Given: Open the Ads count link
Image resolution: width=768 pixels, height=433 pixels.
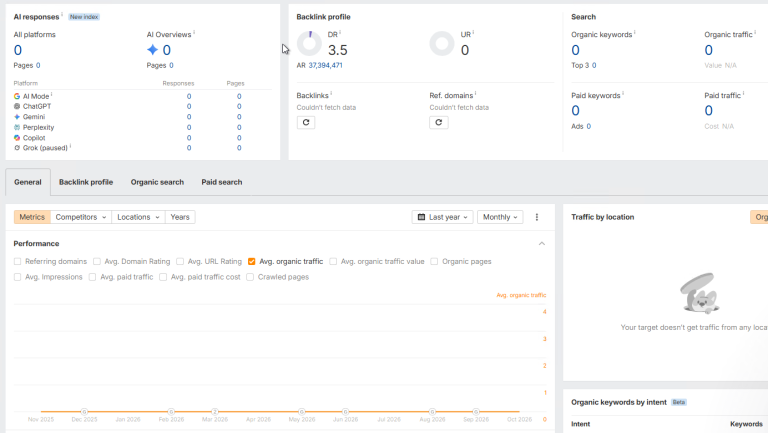Looking at the screenshot, I should tap(589, 126).
